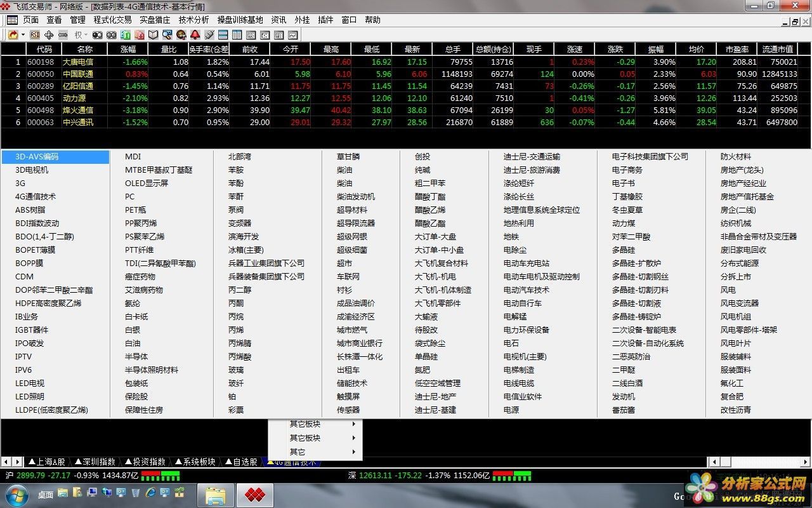Choose 房地产(龙头) in the sector list
The image size is (812, 508).
[742, 170]
